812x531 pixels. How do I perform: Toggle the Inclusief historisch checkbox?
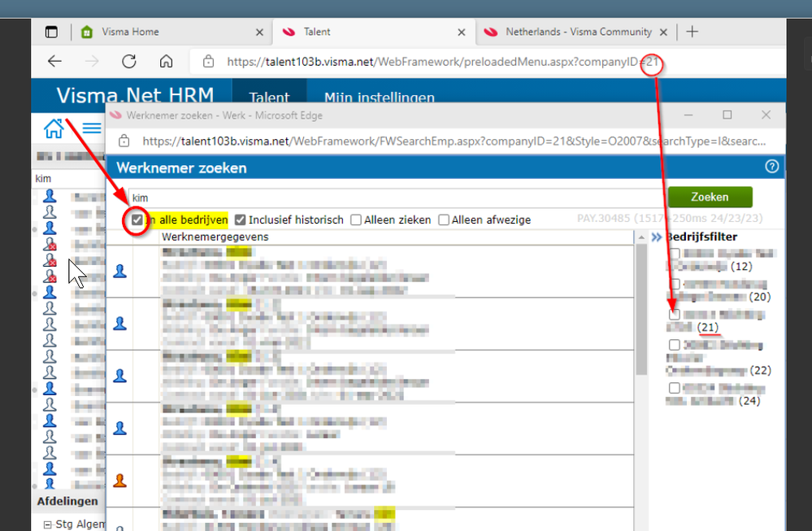(241, 220)
